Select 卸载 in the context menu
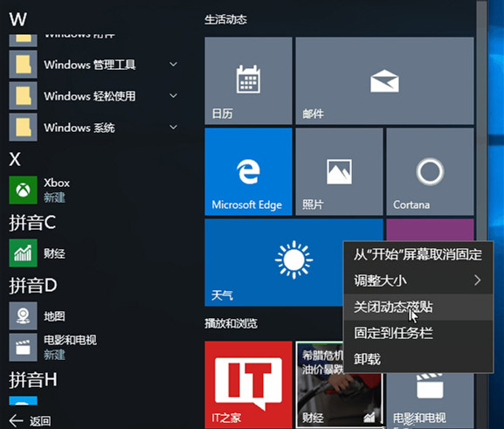504x429 pixels. (418, 359)
